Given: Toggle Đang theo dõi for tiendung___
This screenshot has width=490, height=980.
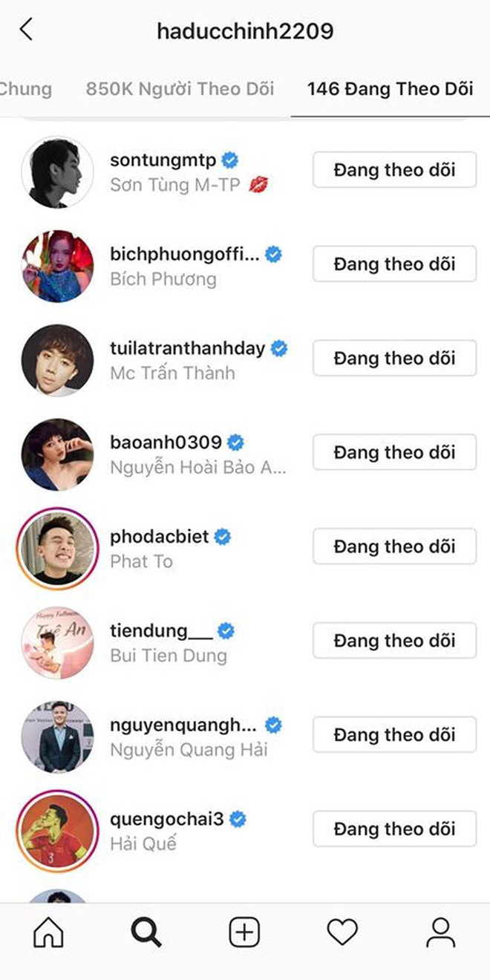Looking at the screenshot, I should tap(394, 641).
